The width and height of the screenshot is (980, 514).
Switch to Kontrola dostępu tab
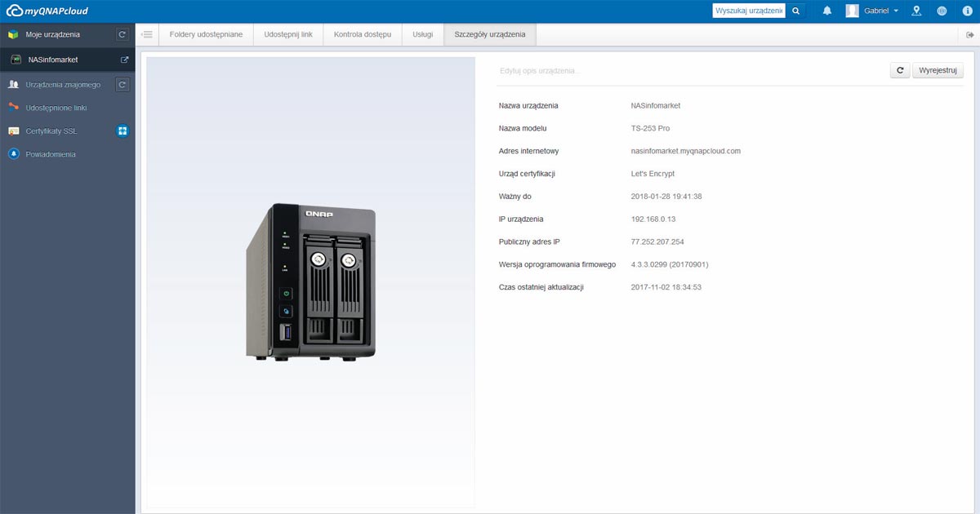pyautogui.click(x=363, y=34)
